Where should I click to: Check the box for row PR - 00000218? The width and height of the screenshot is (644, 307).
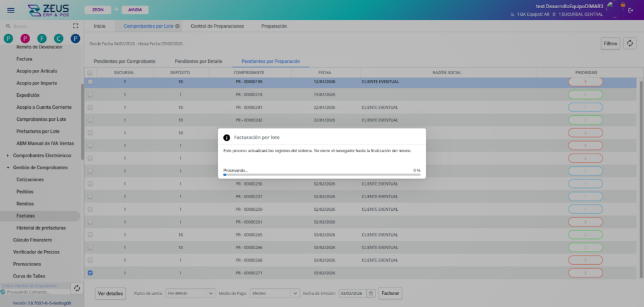tap(90, 94)
